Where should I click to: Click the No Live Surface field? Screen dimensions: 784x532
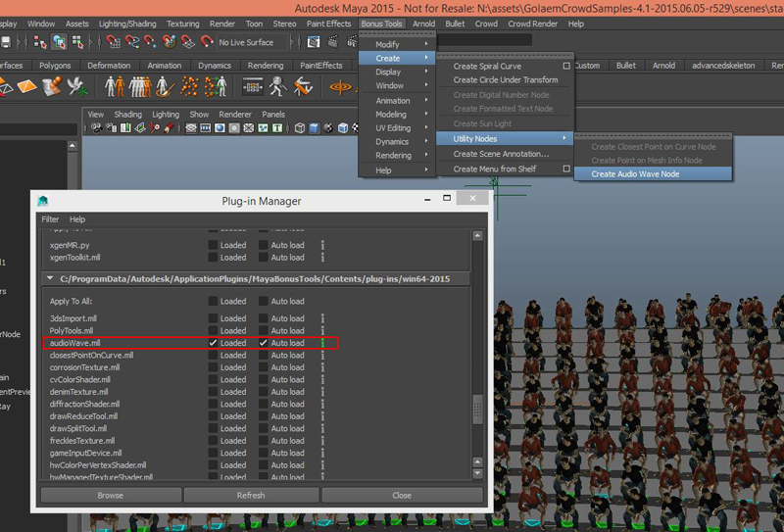[251, 42]
